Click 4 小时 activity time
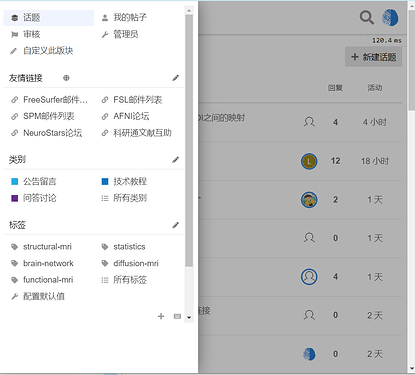 click(375, 122)
